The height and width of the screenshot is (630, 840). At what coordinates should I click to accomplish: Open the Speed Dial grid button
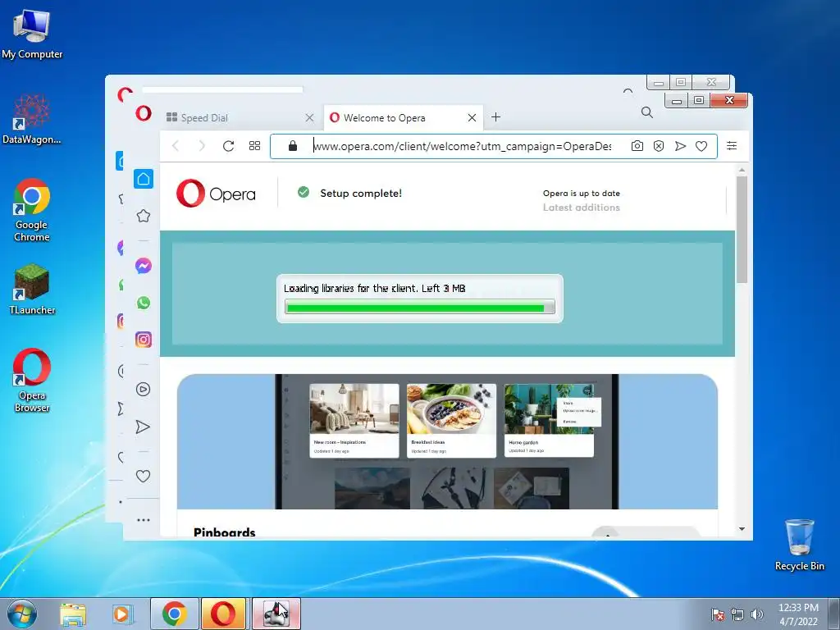pyautogui.click(x=254, y=146)
